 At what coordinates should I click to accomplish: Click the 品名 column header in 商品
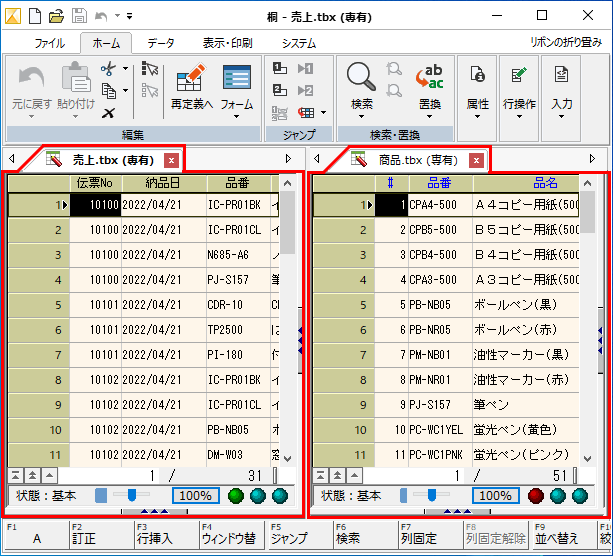(526, 183)
